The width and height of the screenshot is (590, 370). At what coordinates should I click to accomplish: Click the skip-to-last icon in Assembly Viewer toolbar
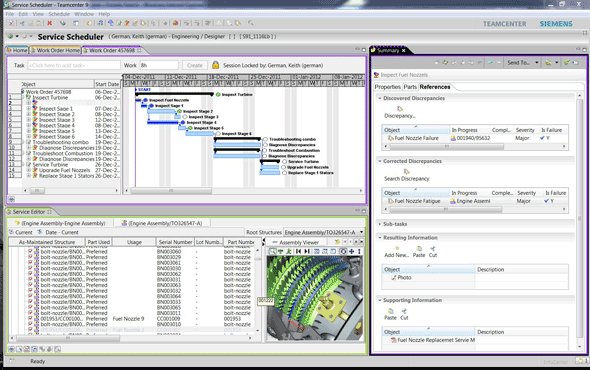click(x=307, y=251)
